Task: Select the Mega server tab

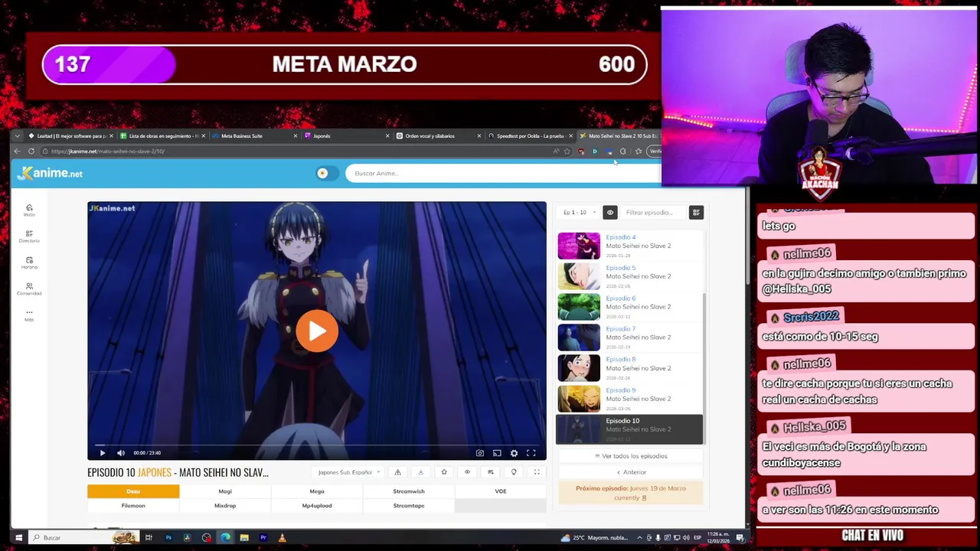Action: click(x=317, y=491)
